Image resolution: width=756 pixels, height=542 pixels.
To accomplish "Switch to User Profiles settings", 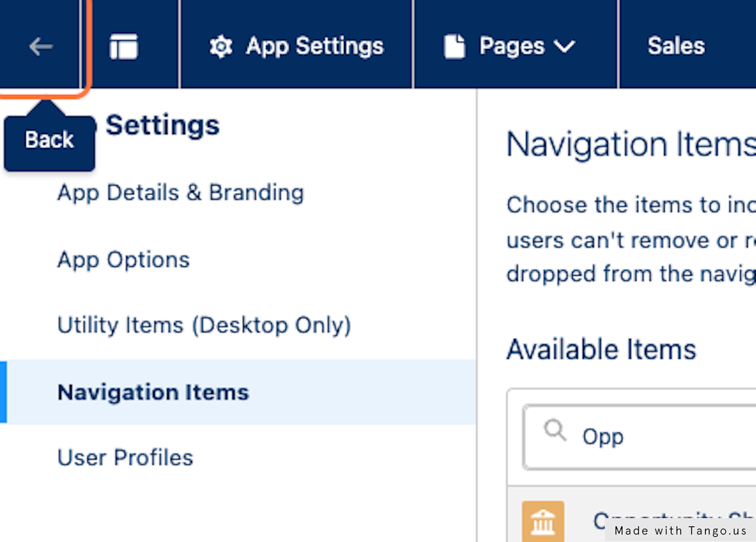I will coord(125,458).
